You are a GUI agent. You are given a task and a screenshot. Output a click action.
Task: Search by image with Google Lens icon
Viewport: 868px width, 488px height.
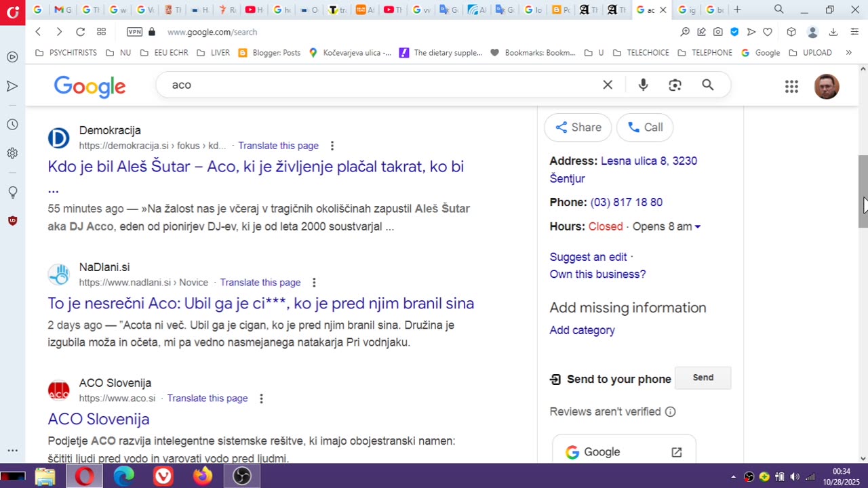coord(675,85)
